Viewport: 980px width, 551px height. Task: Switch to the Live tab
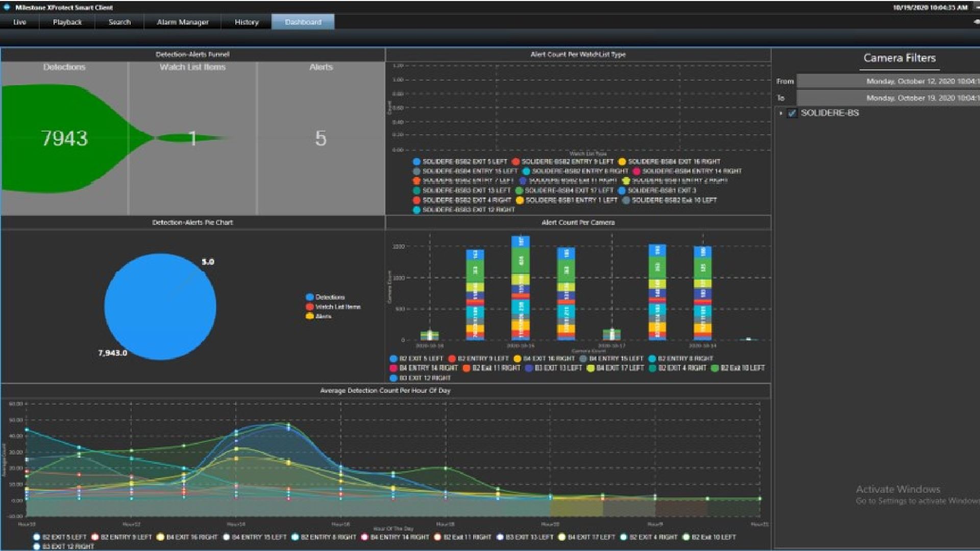[19, 22]
